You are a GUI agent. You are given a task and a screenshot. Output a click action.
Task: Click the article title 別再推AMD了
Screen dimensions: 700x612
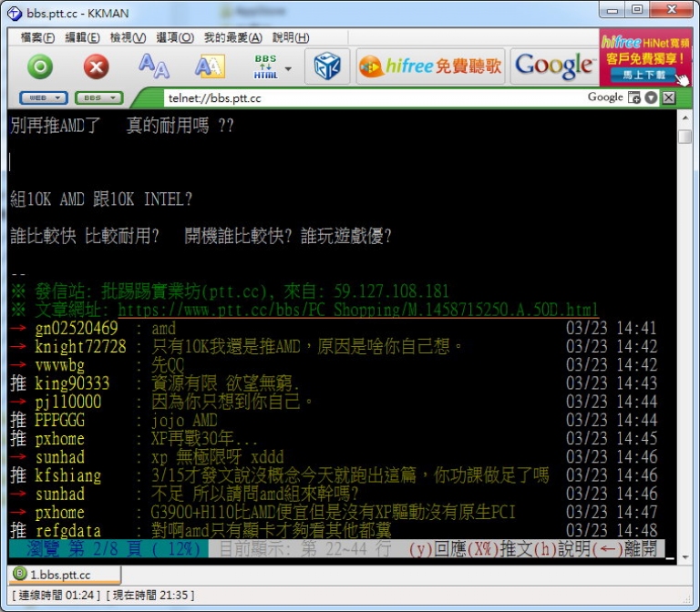point(56,126)
